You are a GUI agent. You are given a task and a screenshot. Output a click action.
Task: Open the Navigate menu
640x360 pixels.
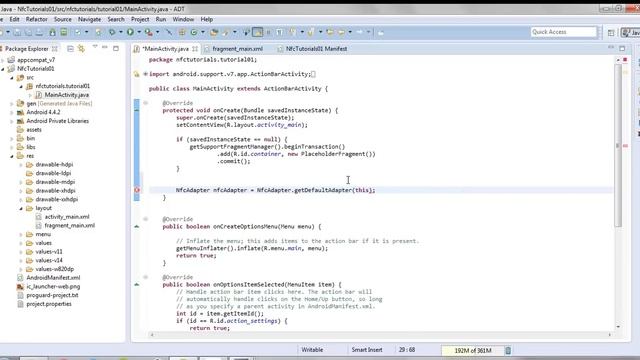89,19
